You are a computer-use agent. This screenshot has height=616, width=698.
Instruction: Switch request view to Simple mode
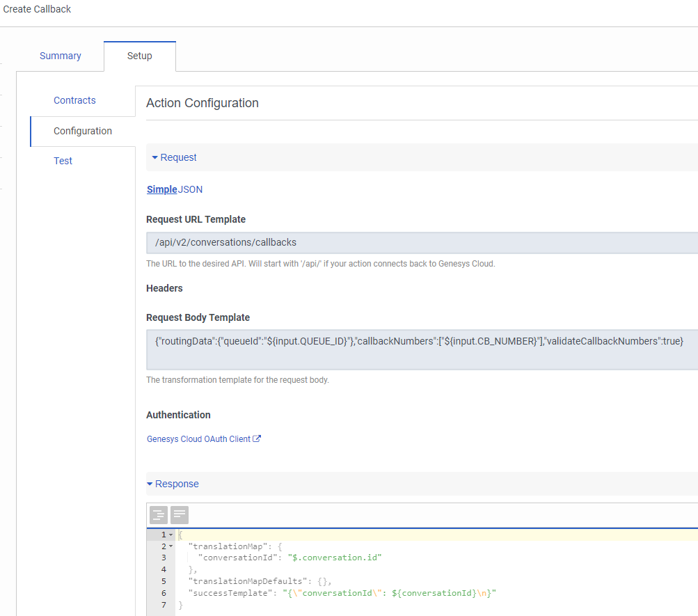tap(161, 189)
